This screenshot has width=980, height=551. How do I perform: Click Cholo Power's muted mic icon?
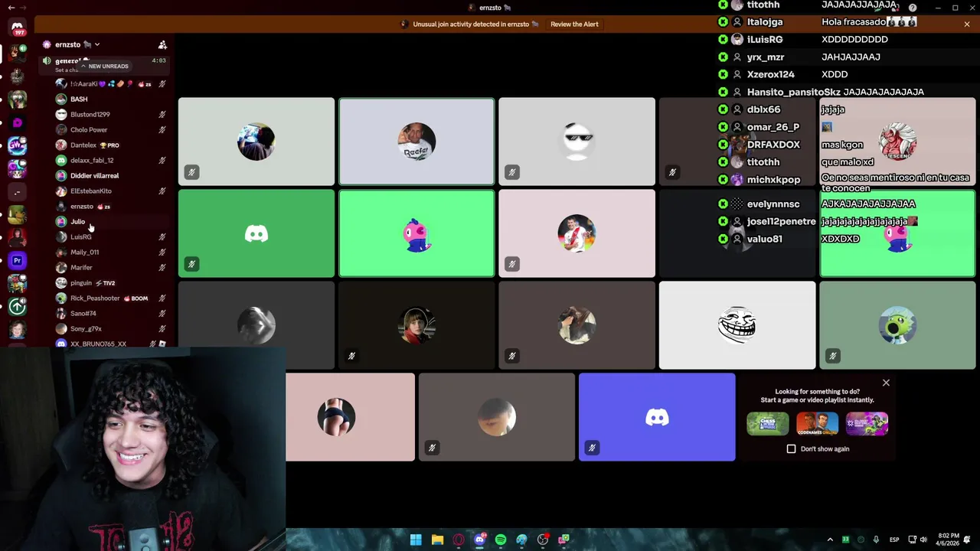tap(162, 130)
